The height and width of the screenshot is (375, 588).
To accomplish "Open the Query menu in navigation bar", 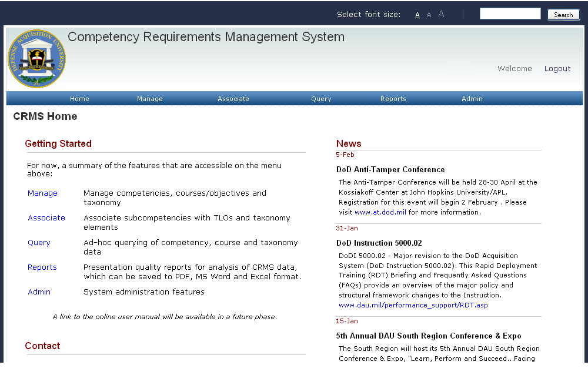I will 321,99.
